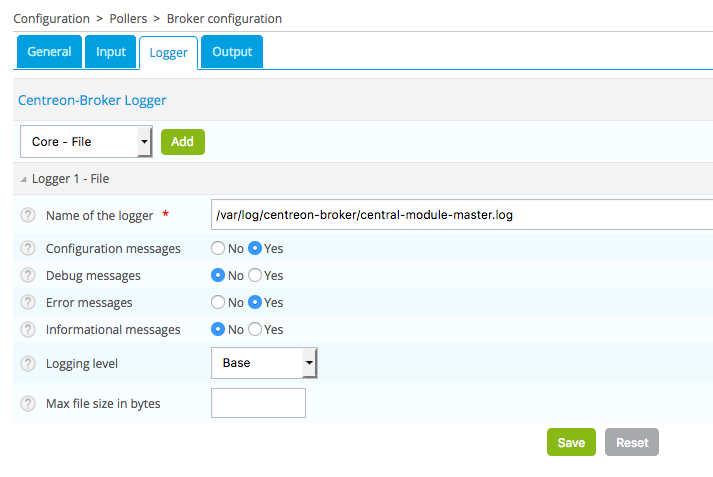The image size is (713, 477).
Task: Click help icon beside Error messages
Action: tap(28, 302)
